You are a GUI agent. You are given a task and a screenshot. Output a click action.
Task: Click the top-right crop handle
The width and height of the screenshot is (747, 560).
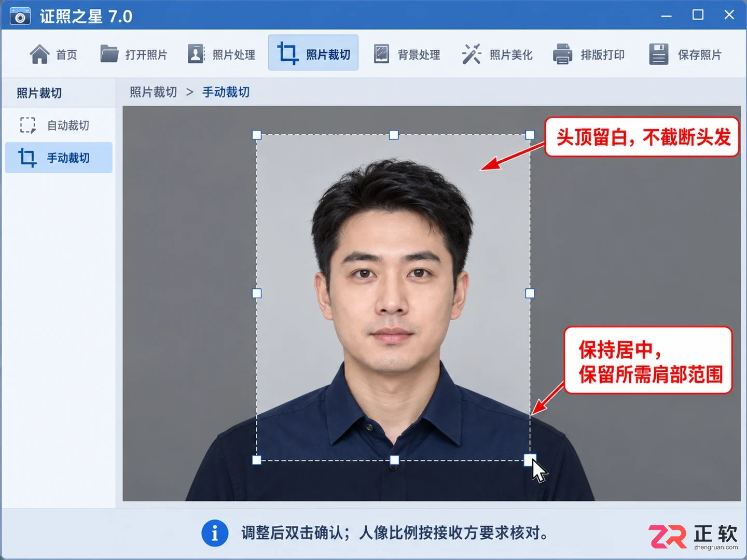pos(530,135)
